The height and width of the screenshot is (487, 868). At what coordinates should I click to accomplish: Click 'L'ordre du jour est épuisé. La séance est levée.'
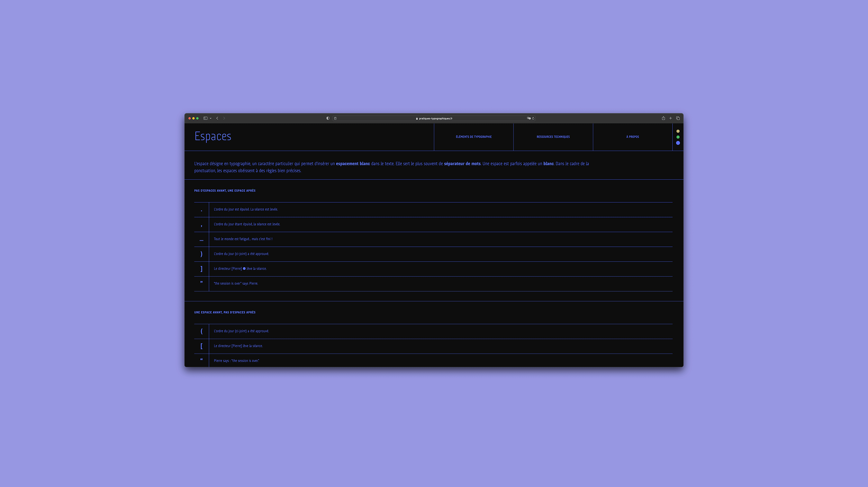click(246, 209)
